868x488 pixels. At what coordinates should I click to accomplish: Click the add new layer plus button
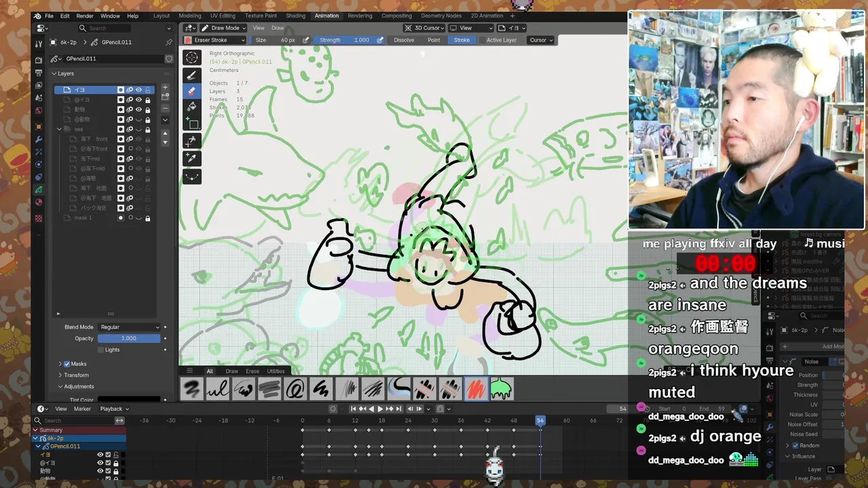pos(165,87)
